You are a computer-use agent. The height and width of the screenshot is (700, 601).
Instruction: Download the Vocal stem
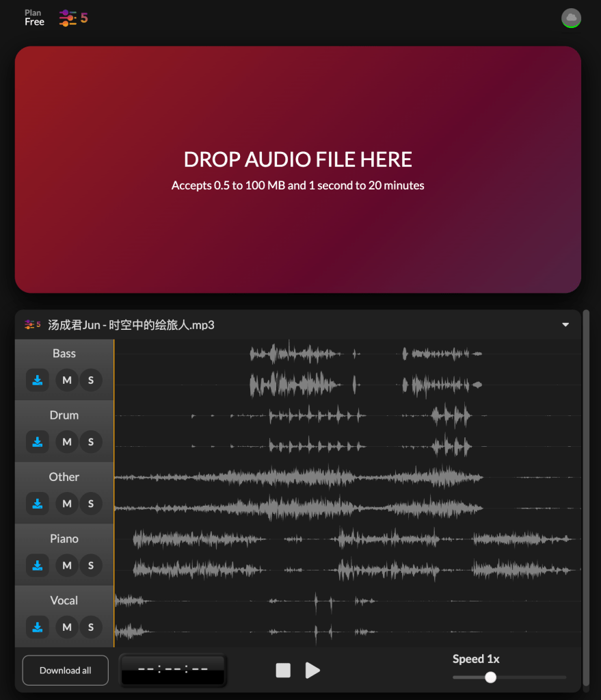tap(38, 627)
